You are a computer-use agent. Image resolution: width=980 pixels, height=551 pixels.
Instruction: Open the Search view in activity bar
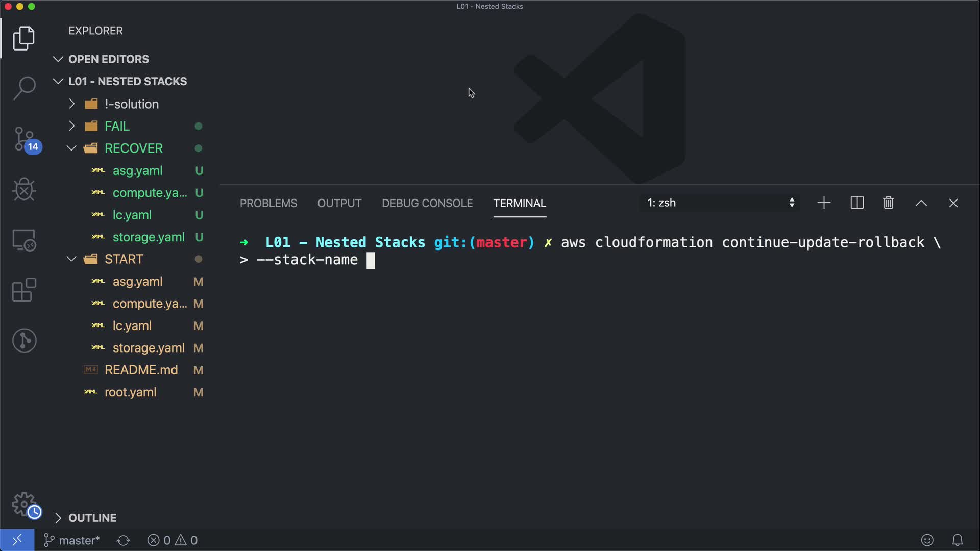tap(24, 88)
